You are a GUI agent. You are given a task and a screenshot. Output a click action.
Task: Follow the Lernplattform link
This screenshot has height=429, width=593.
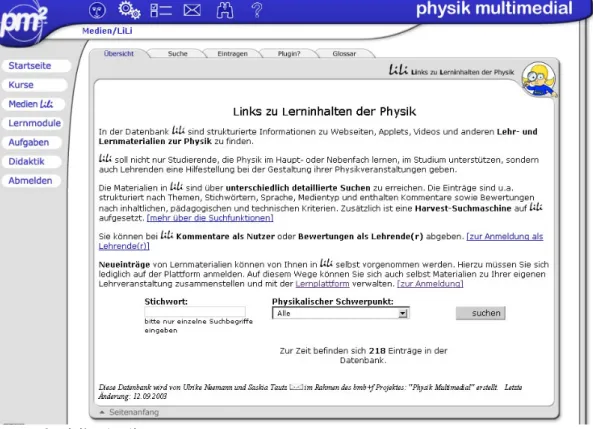click(322, 284)
